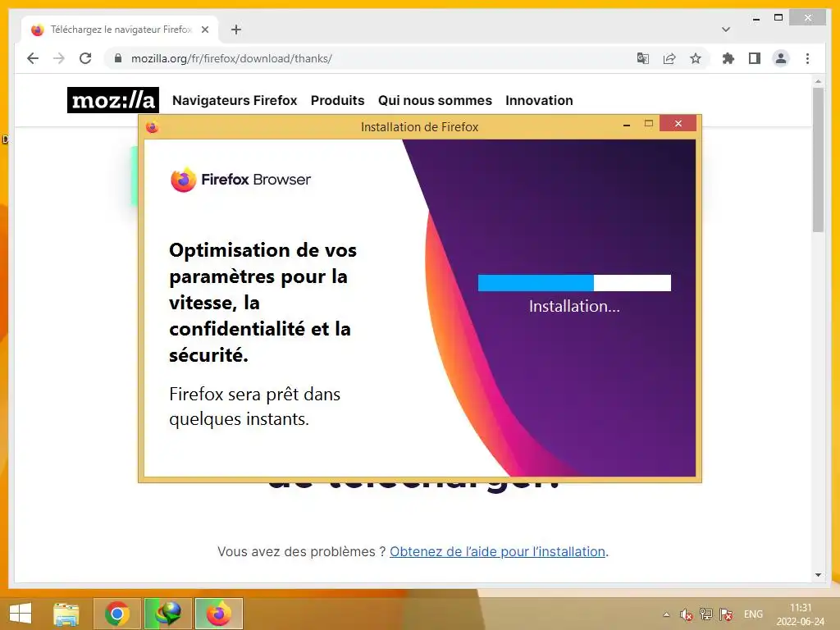Click the Firefox icon in installer title bar
Viewport: 840px width, 630px height.
point(152,127)
